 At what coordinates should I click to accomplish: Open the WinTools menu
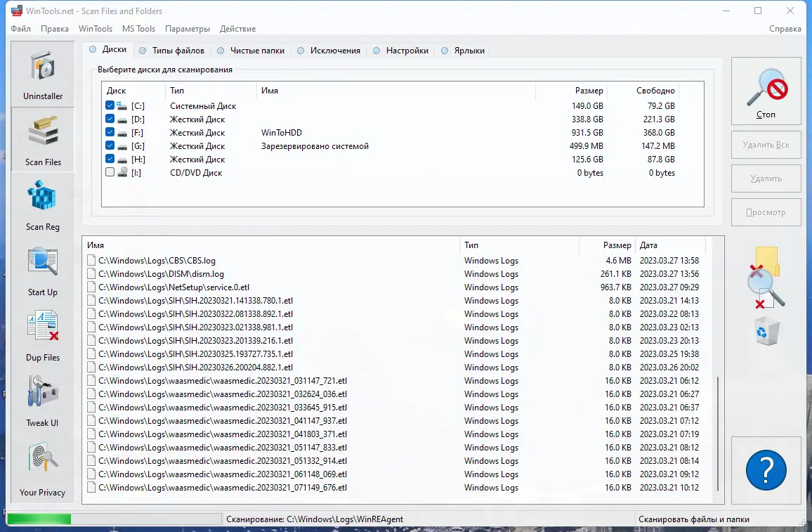[96, 29]
